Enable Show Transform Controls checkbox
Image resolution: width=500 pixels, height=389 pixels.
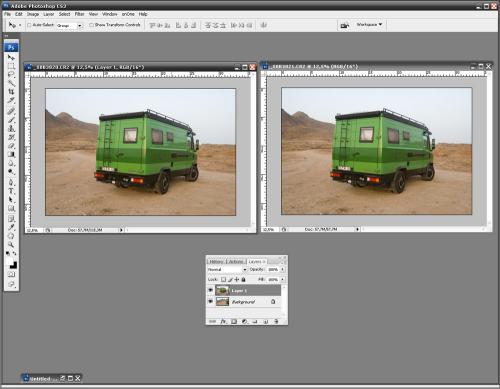coord(91,25)
